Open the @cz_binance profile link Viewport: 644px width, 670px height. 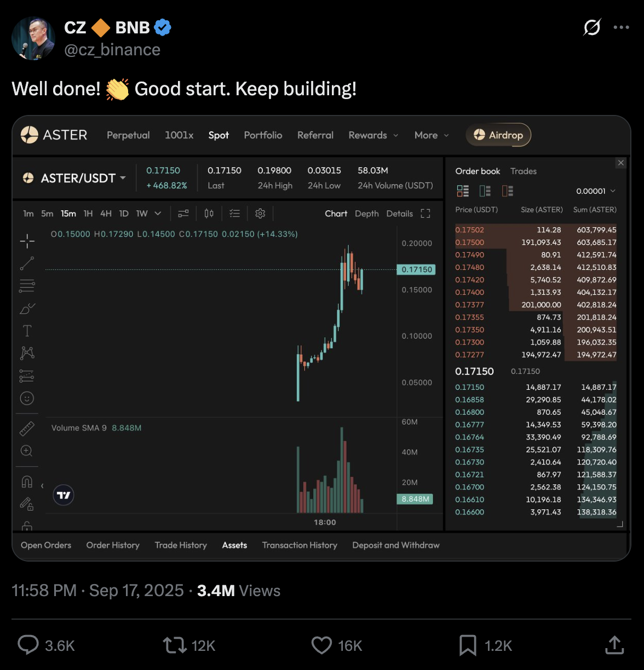click(x=112, y=50)
